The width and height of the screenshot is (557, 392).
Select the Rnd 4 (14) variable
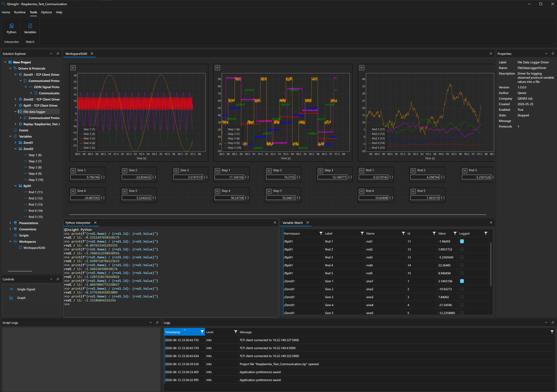pyautogui.click(x=36, y=211)
